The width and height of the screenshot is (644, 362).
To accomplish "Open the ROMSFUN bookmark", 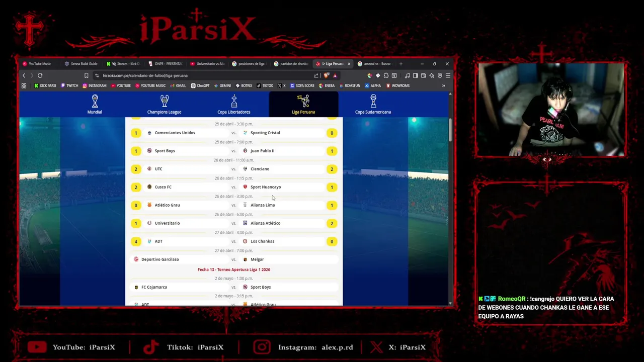I will (350, 85).
